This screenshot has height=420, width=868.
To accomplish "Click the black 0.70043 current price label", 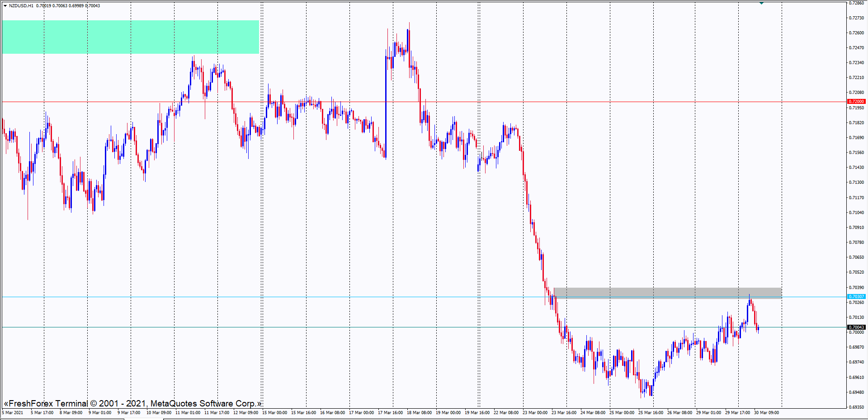I will (x=856, y=327).
